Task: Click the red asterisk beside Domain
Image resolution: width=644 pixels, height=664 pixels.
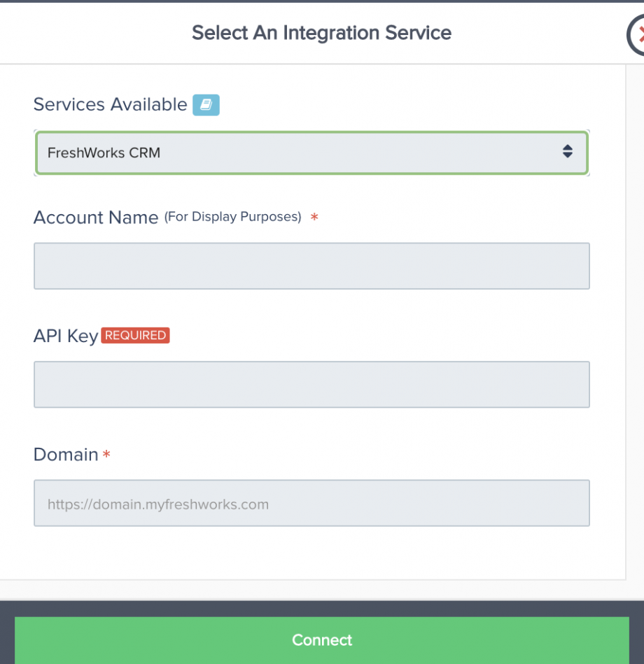Action: [106, 454]
